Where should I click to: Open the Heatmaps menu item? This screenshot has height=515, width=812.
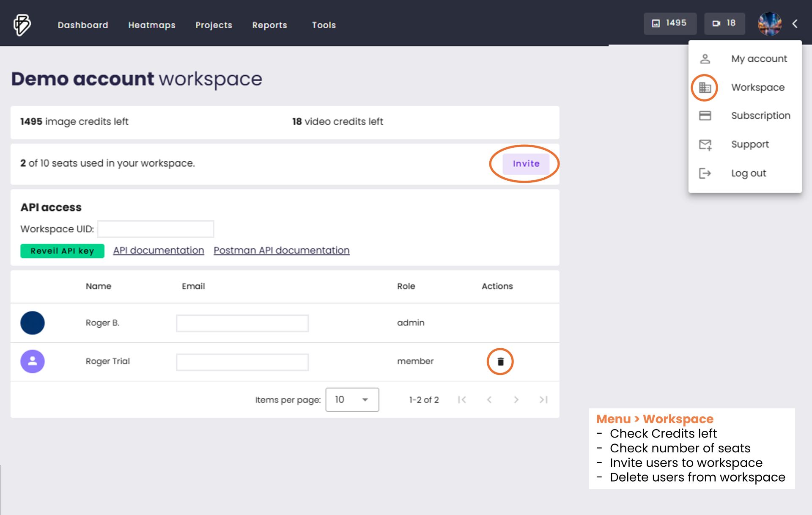coord(151,25)
